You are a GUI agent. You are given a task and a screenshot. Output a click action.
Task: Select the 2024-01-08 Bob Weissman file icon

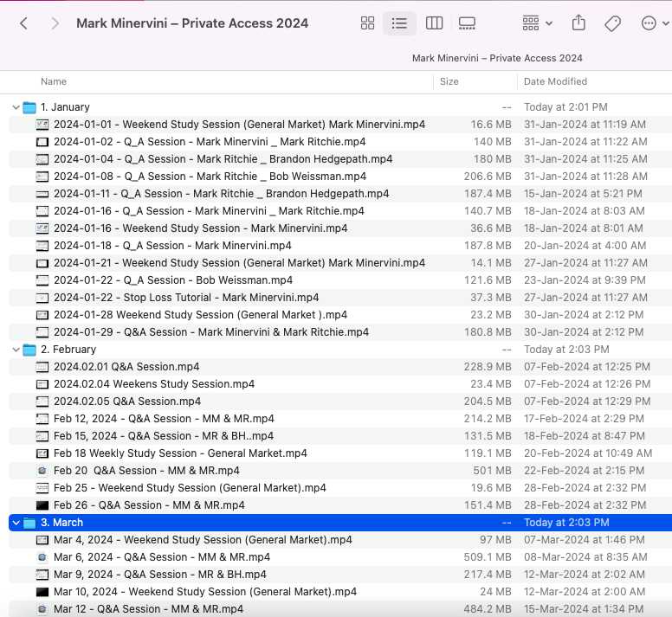click(42, 177)
